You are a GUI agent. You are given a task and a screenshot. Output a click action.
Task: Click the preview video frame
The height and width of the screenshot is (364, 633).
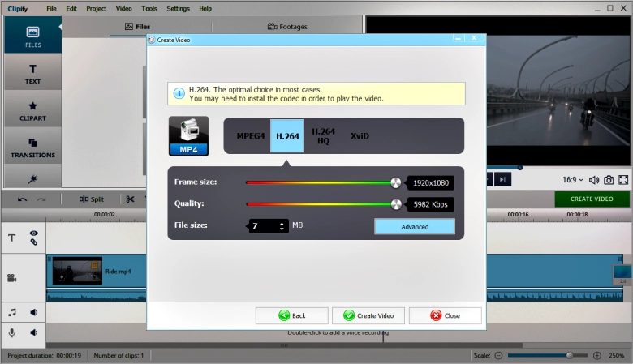point(558,91)
